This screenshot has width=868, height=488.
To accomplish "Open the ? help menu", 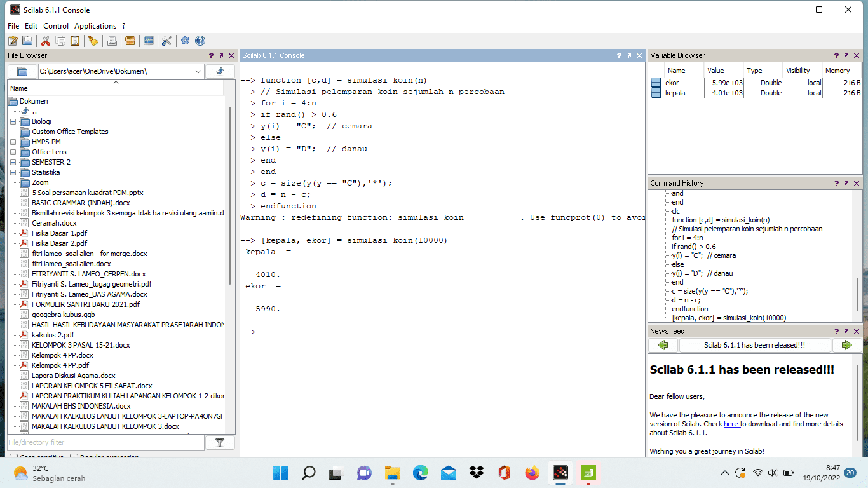I will click(124, 26).
